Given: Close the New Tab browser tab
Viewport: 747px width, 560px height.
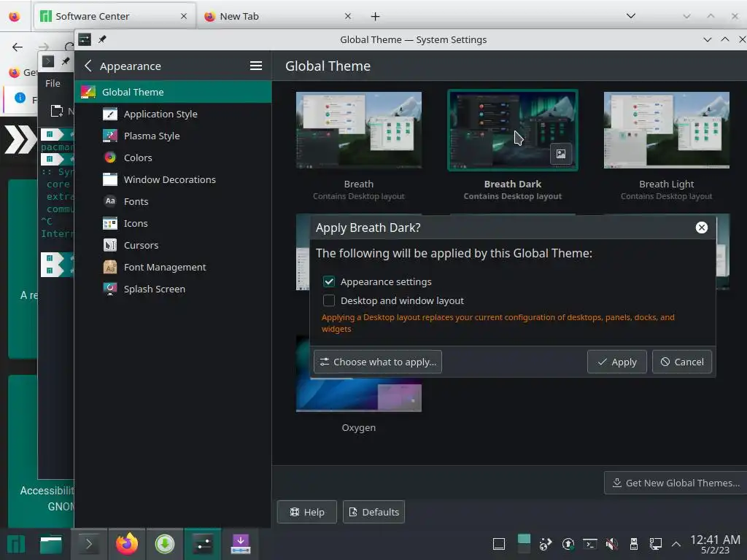Looking at the screenshot, I should point(348,16).
